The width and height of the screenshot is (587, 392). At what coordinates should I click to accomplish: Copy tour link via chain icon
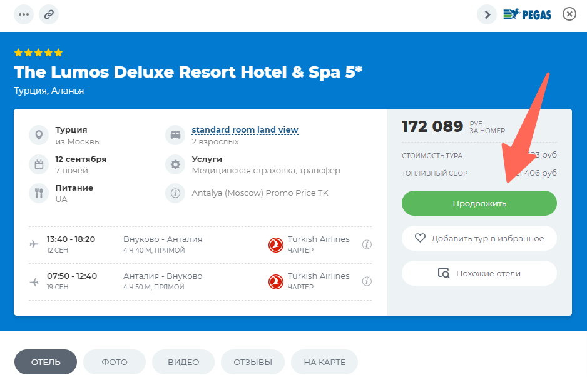[x=49, y=14]
